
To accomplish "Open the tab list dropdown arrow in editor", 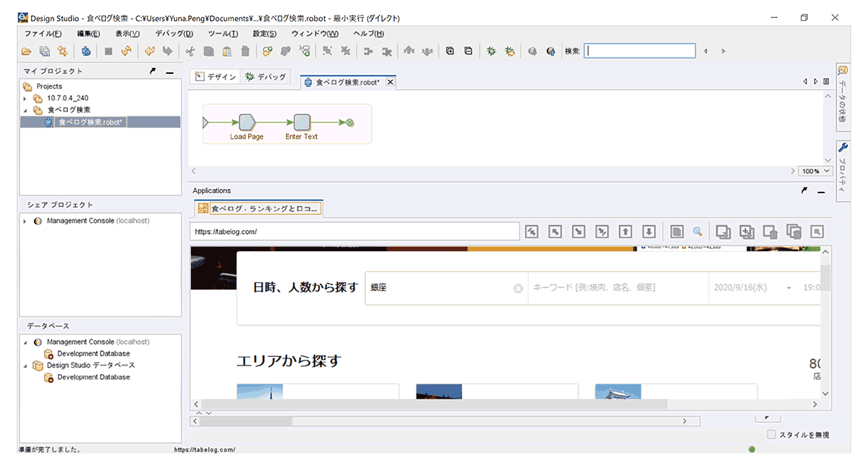I will coord(825,82).
